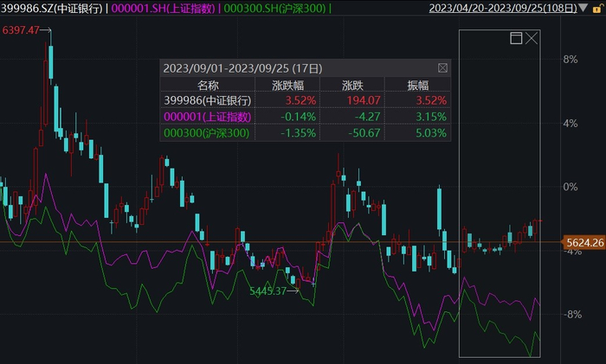Click the 涨跌幅 column header

[288, 85]
